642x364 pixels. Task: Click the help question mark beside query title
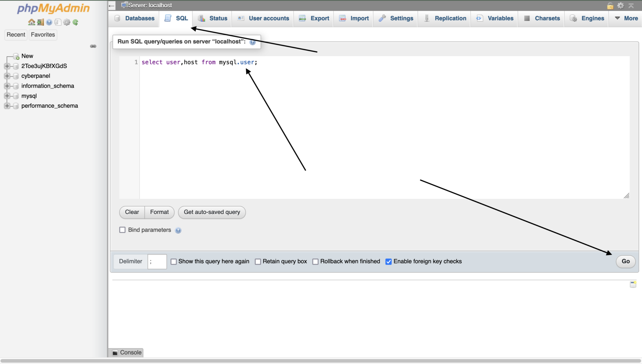(253, 42)
